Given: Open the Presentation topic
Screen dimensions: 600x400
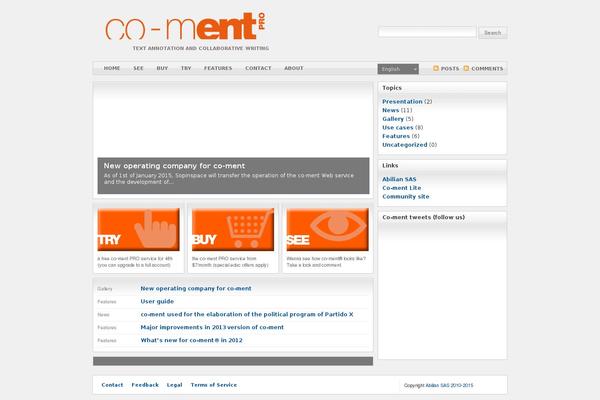Looking at the screenshot, I should point(402,101).
